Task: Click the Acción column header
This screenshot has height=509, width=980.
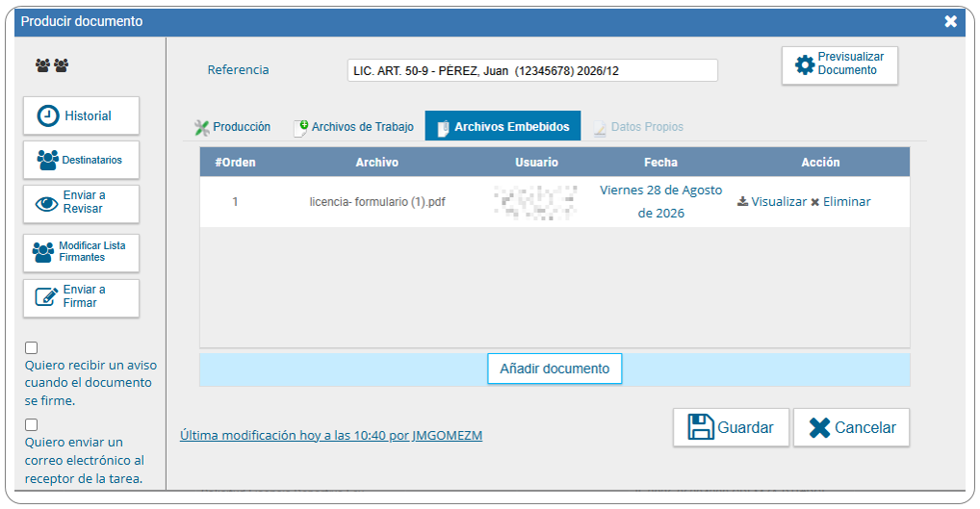Action: [x=820, y=163]
